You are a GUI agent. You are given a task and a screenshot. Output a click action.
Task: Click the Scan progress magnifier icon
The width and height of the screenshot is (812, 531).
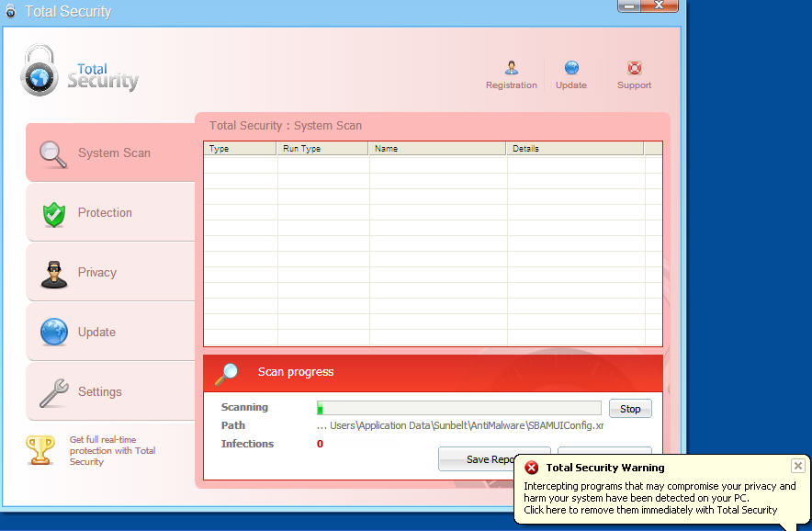coord(226,374)
